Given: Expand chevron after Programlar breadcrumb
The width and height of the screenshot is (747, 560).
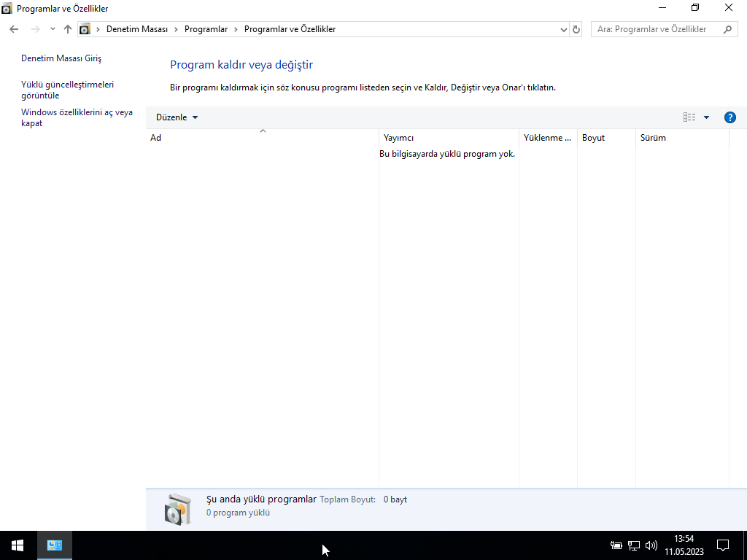Looking at the screenshot, I should click(236, 29).
